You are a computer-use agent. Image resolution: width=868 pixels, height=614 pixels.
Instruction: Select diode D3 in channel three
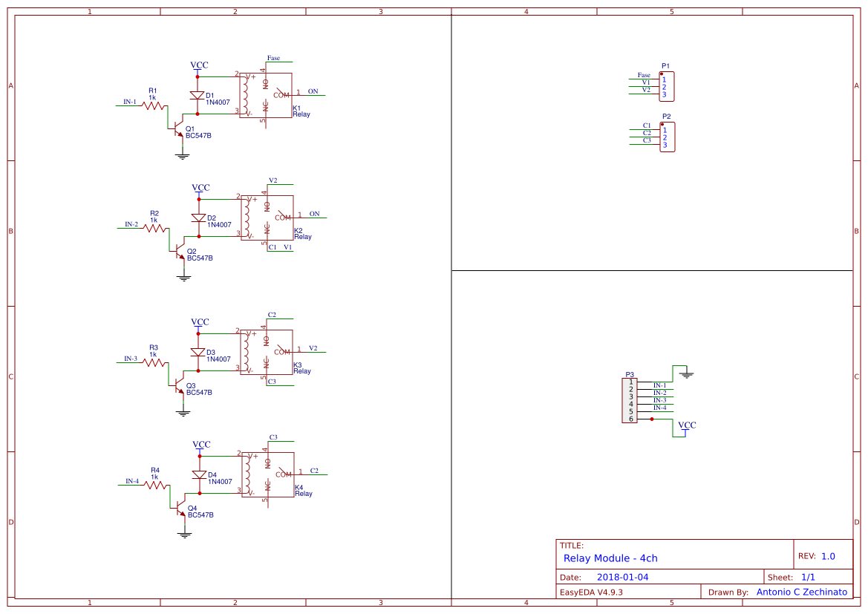click(x=197, y=352)
